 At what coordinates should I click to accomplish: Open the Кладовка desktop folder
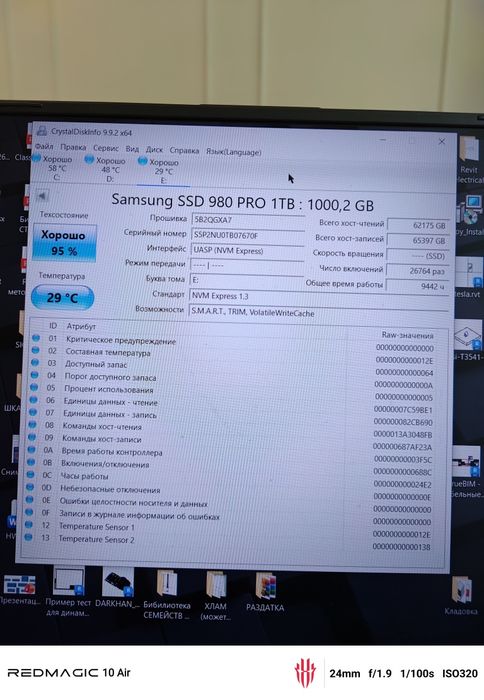click(x=461, y=596)
